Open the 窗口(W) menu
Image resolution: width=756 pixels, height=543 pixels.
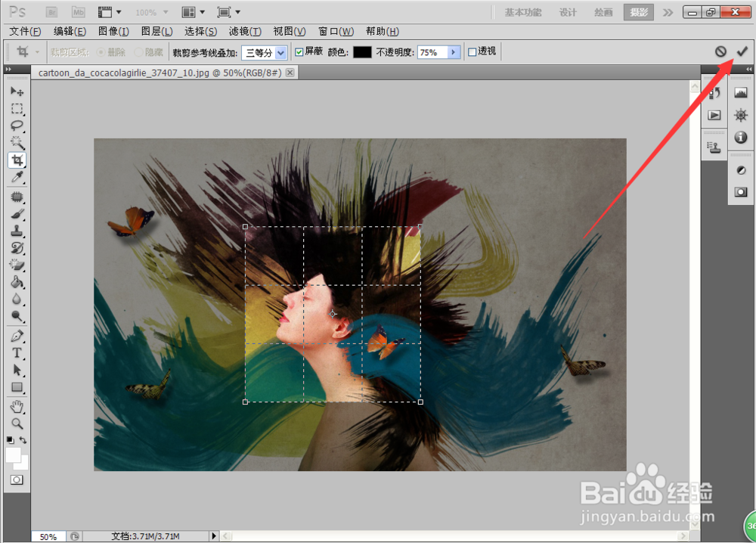coord(336,31)
